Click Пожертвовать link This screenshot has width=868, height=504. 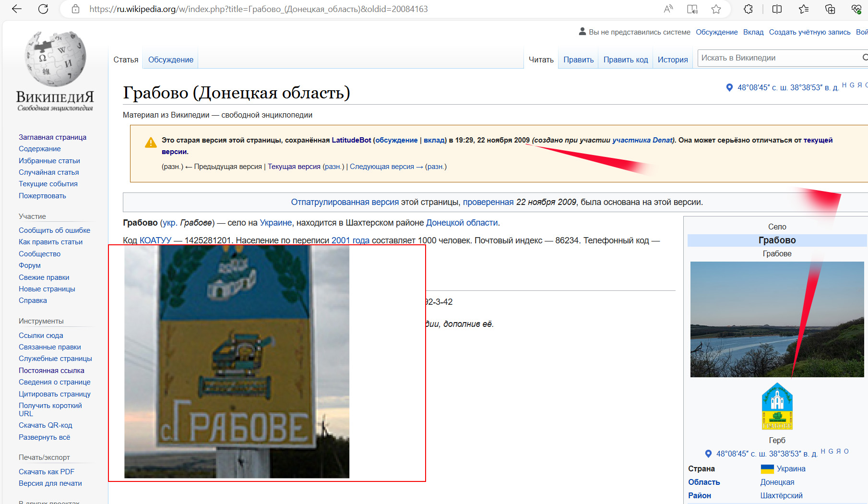42,196
